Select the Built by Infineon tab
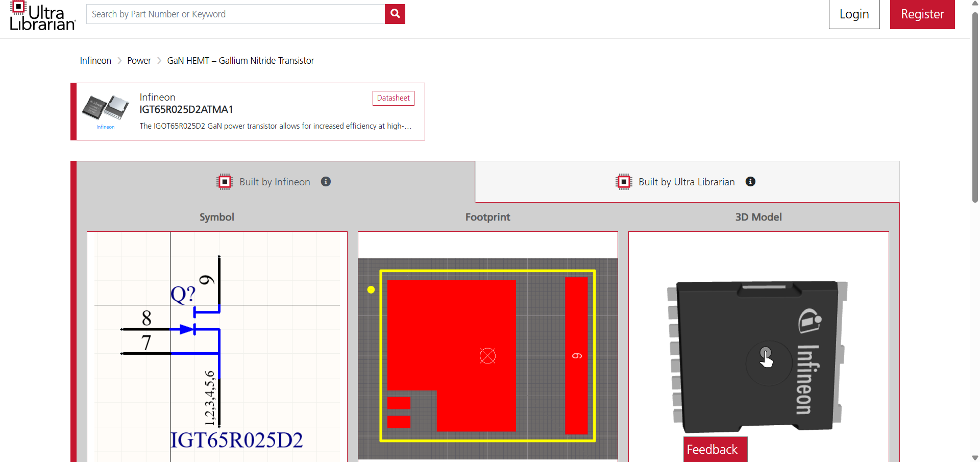980x462 pixels. pos(275,182)
